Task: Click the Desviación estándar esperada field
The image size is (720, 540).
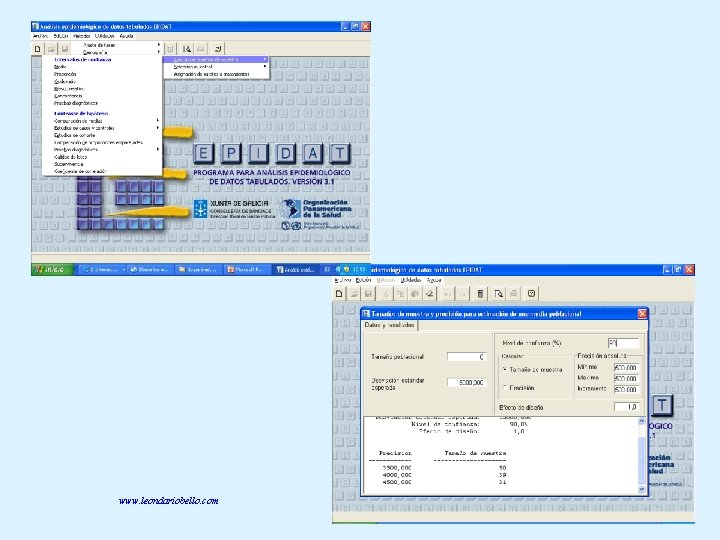Action: 467,382
